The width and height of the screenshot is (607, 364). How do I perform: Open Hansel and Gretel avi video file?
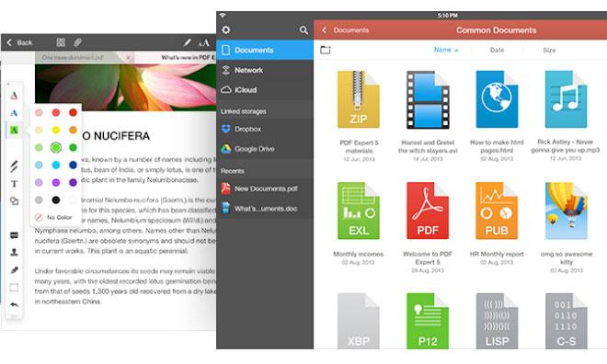coord(428,100)
